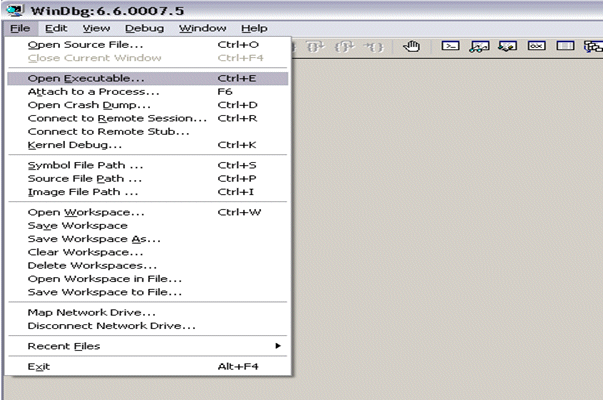Click the Step Into toolbar icon
Screen dimensions: 608x400
pos(318,46)
